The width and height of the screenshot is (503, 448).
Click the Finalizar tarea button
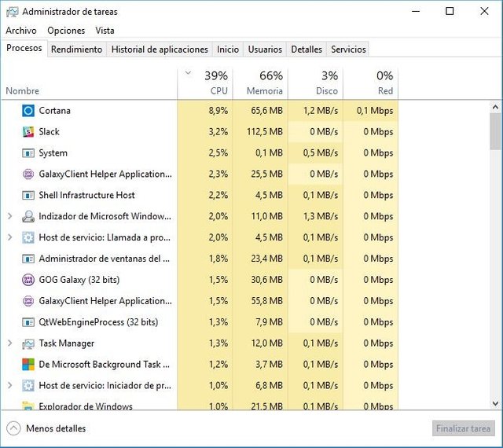click(x=461, y=428)
